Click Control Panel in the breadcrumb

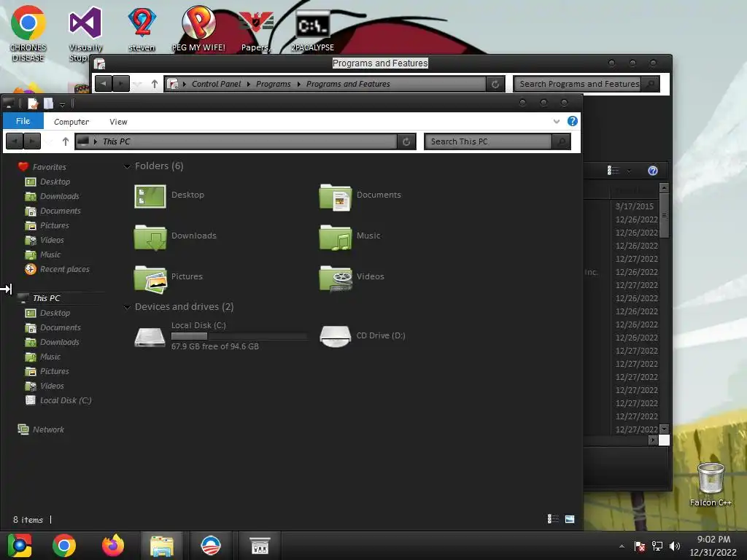click(216, 84)
